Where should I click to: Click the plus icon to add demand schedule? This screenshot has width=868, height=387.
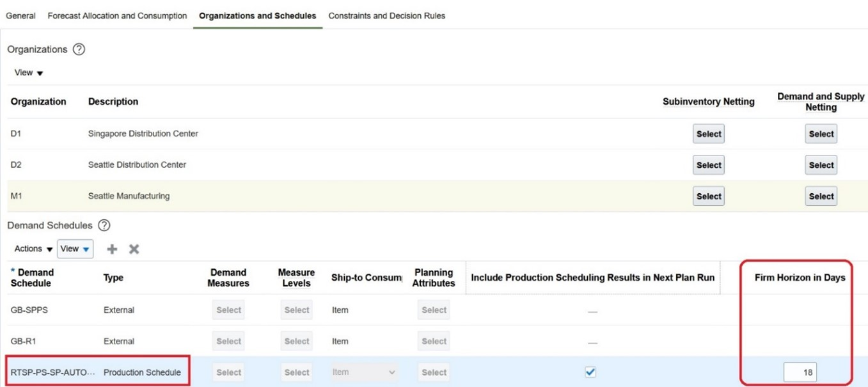point(112,249)
